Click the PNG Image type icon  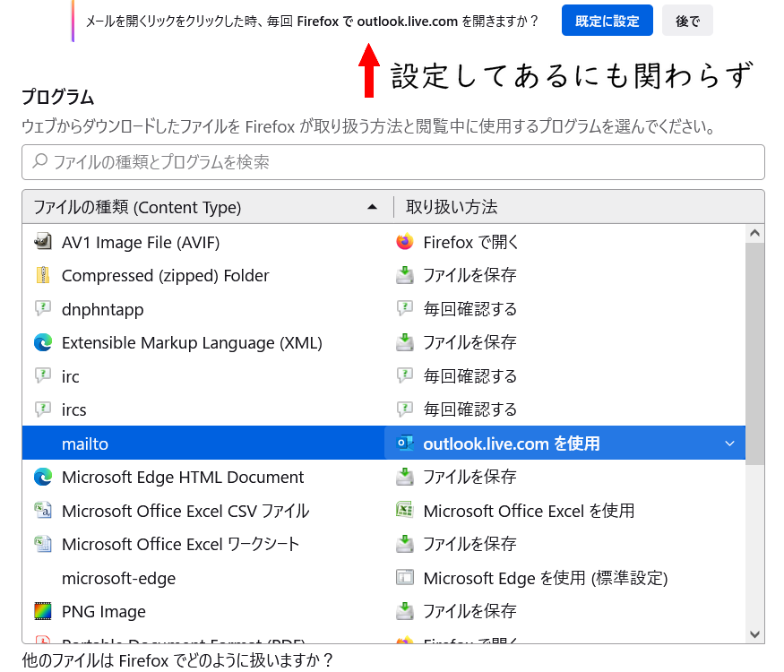pos(43,611)
